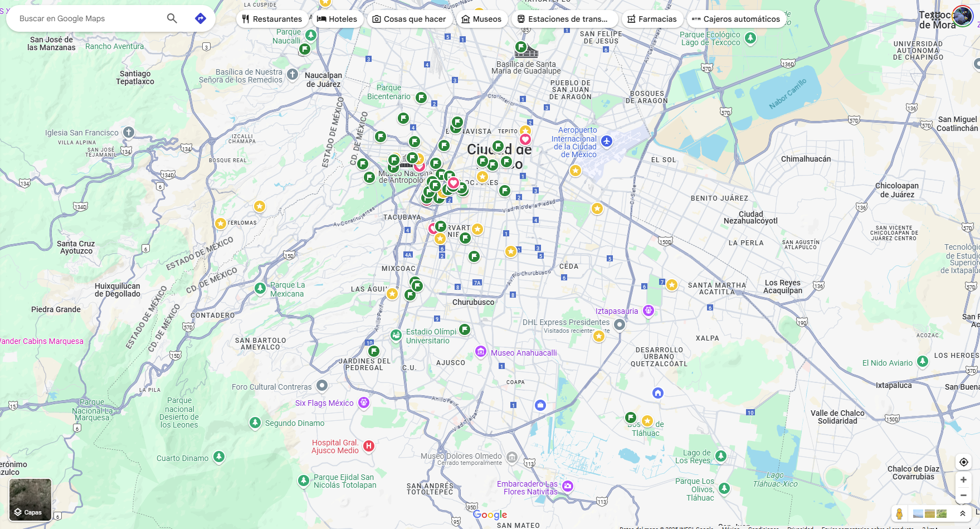Screen dimensions: 980x529
Task: Open the Capas layers thumbnail
Action: point(30,499)
